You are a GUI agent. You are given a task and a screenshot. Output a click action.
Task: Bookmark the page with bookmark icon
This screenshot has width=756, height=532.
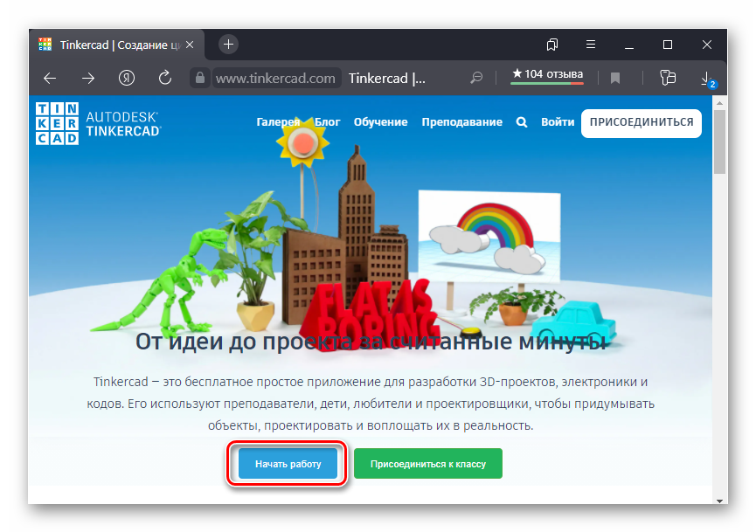[615, 78]
